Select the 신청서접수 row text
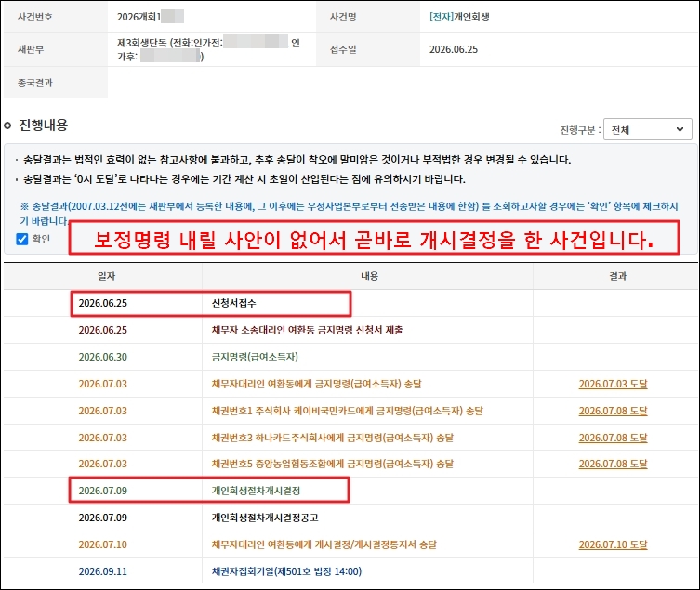This screenshot has height=590, width=700. click(234, 303)
